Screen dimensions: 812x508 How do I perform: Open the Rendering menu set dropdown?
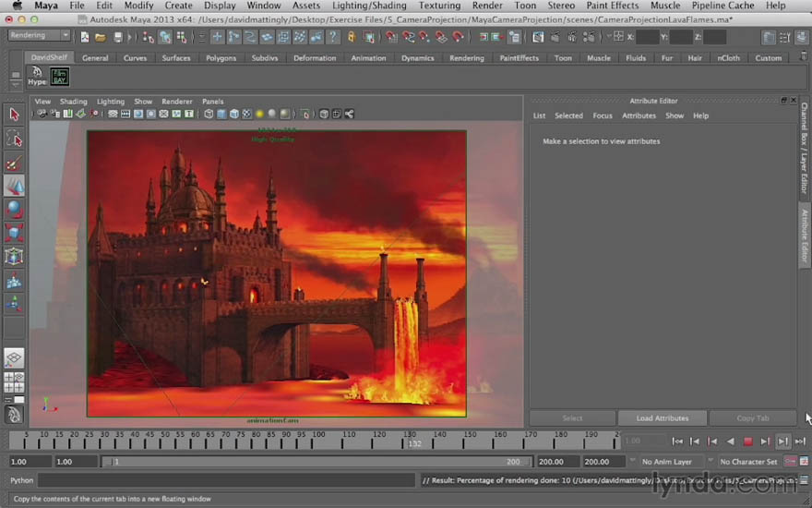(x=40, y=35)
